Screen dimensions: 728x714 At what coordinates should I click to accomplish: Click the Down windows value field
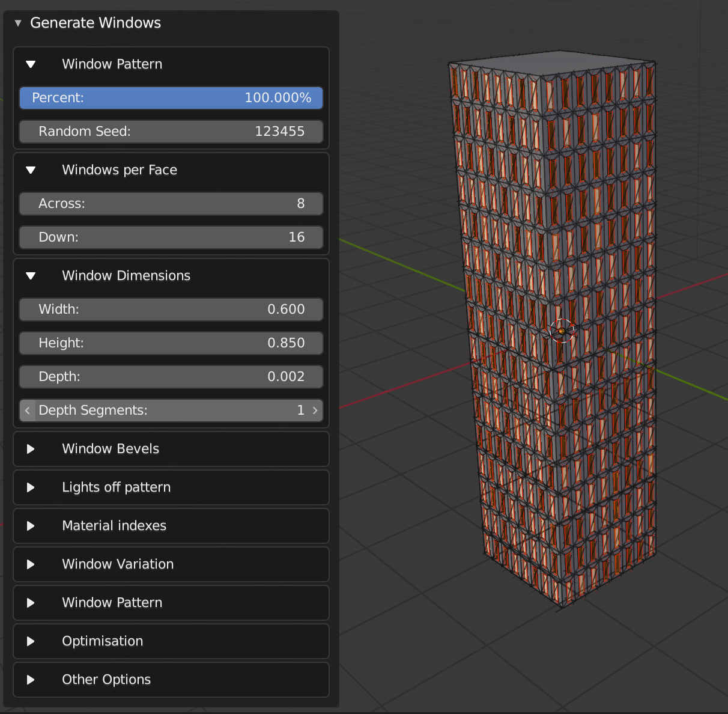[171, 237]
